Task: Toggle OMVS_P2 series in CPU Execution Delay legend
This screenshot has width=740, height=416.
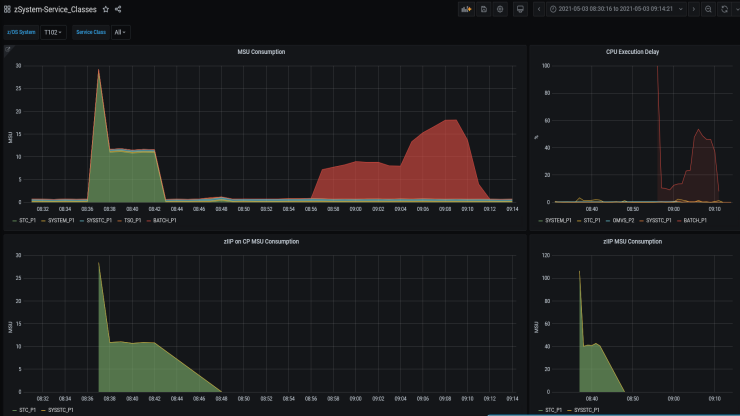Action: pos(623,219)
